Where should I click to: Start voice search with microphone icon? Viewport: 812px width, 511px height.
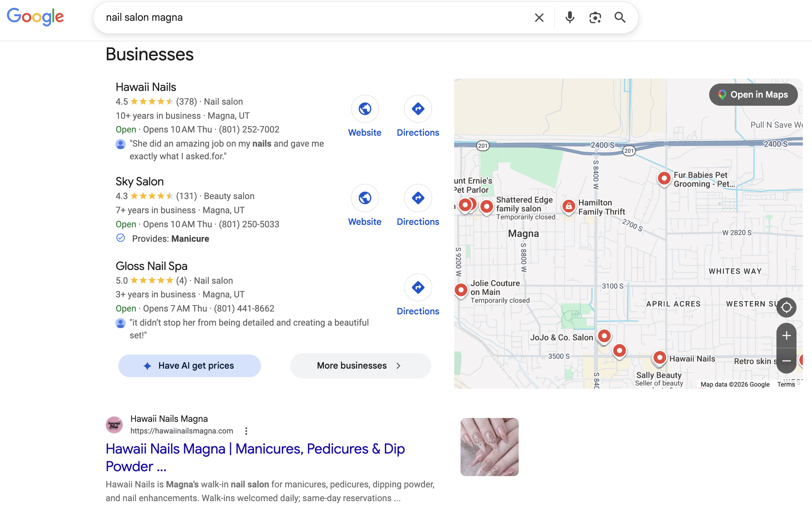coord(570,18)
